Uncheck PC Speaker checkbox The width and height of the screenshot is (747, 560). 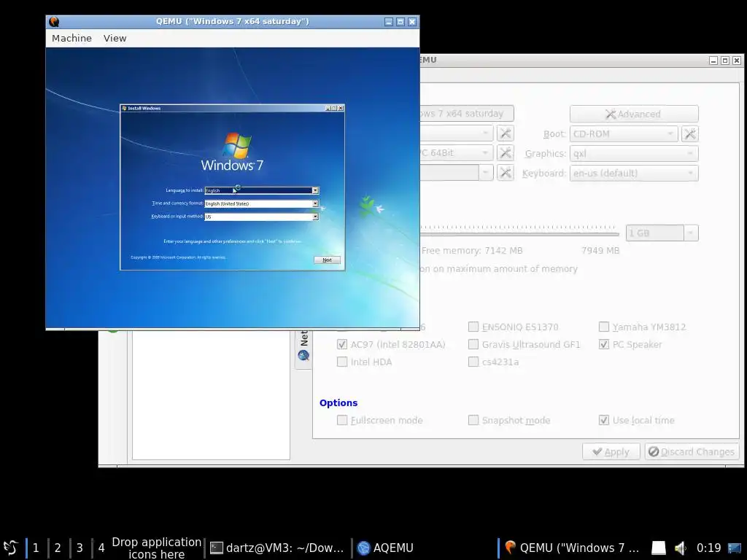603,344
